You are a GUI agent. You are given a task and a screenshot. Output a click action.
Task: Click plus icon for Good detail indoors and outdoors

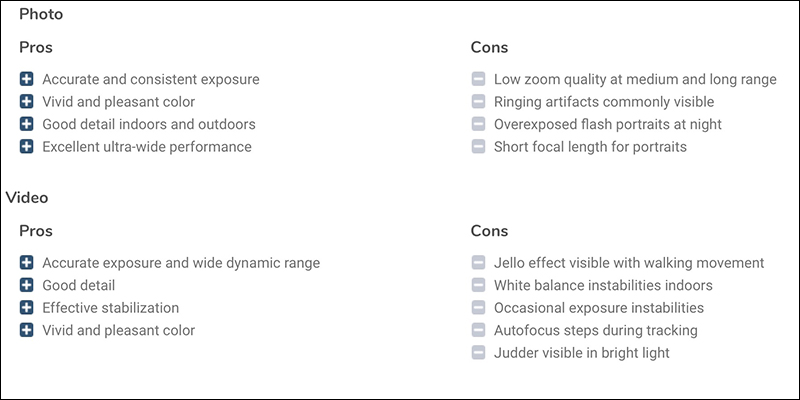(x=27, y=124)
